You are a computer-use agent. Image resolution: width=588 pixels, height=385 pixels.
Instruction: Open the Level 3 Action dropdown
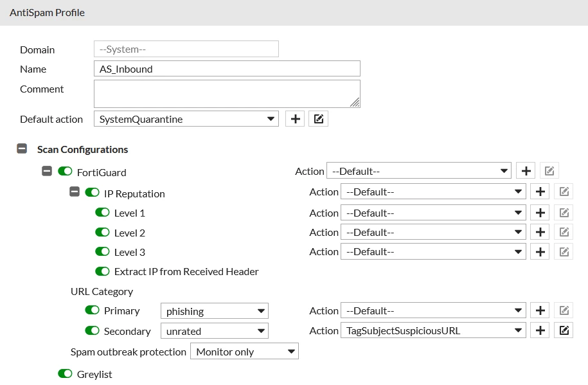[x=433, y=251]
